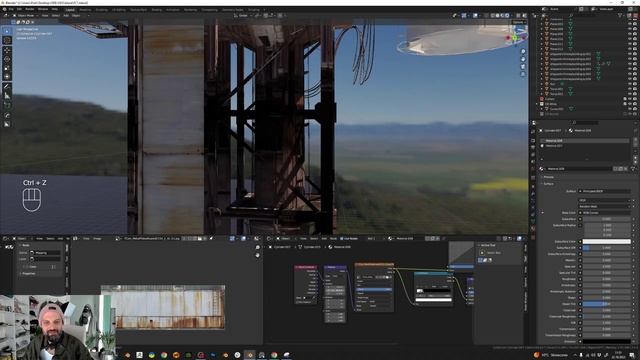The width and height of the screenshot is (640, 360).
Task: Select the Annotate tool
Action: coord(7,87)
